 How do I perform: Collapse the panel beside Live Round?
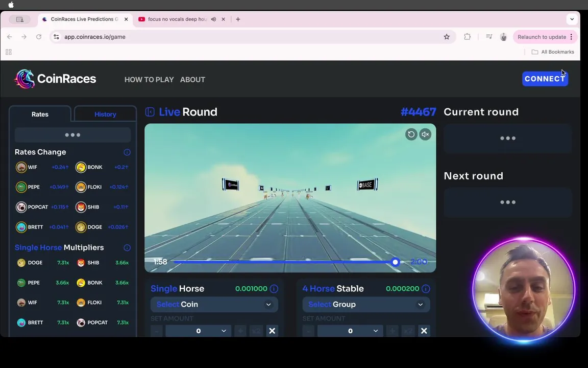tap(150, 112)
